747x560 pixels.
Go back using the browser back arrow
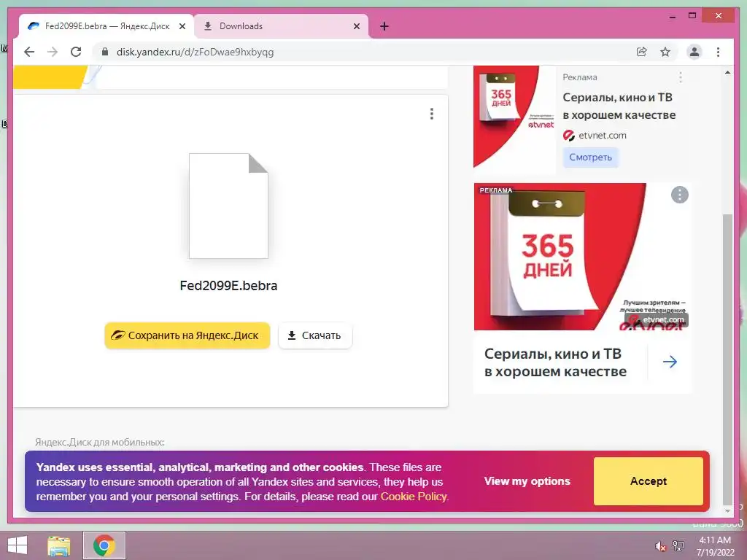(x=29, y=52)
